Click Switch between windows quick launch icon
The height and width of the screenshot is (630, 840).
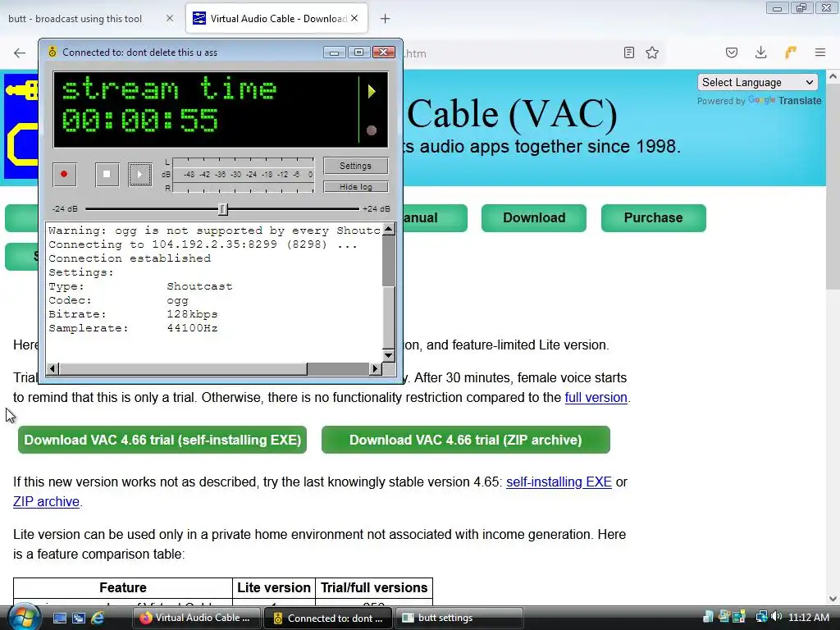[79, 619]
